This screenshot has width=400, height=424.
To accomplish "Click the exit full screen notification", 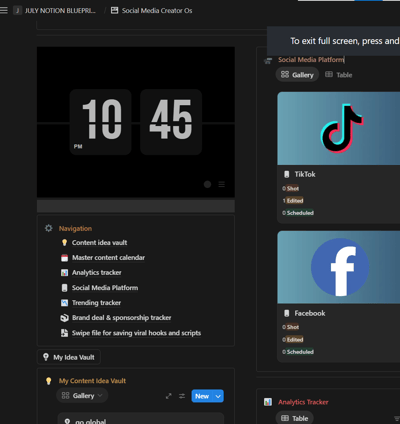I will tap(333, 41).
